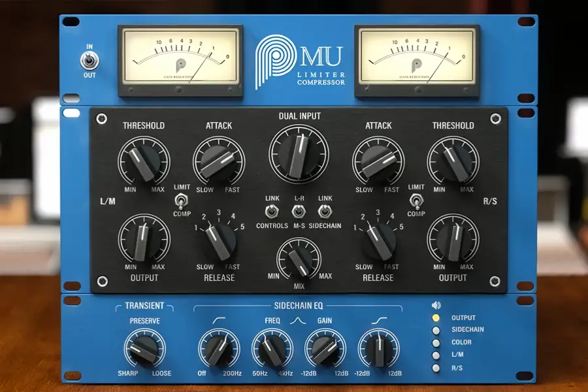Click the 4kHz label
Screen dimensions: 588x392
tap(286, 373)
